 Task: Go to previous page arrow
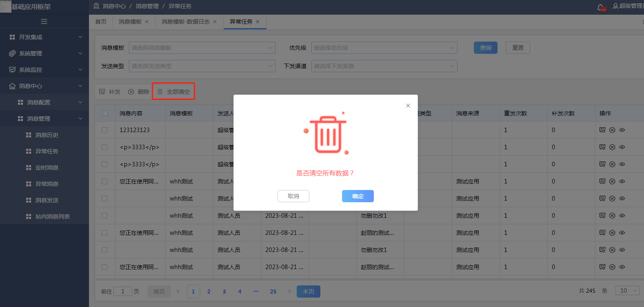[x=178, y=292]
